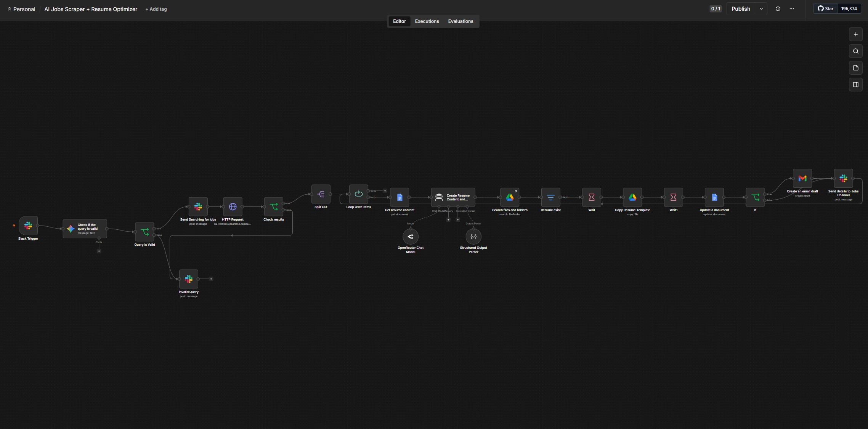The width and height of the screenshot is (868, 429).
Task: Open the Get resume content node
Action: pos(400,197)
